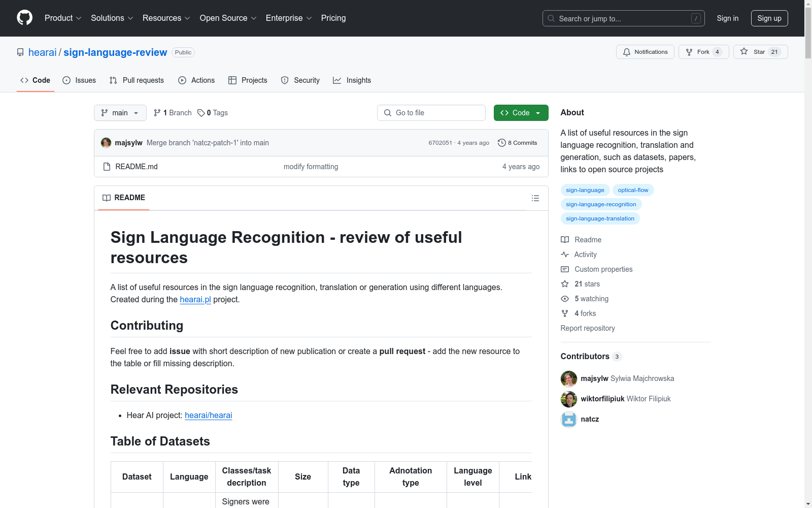Open the Insights tab
The image size is (812, 508).
tap(352, 80)
